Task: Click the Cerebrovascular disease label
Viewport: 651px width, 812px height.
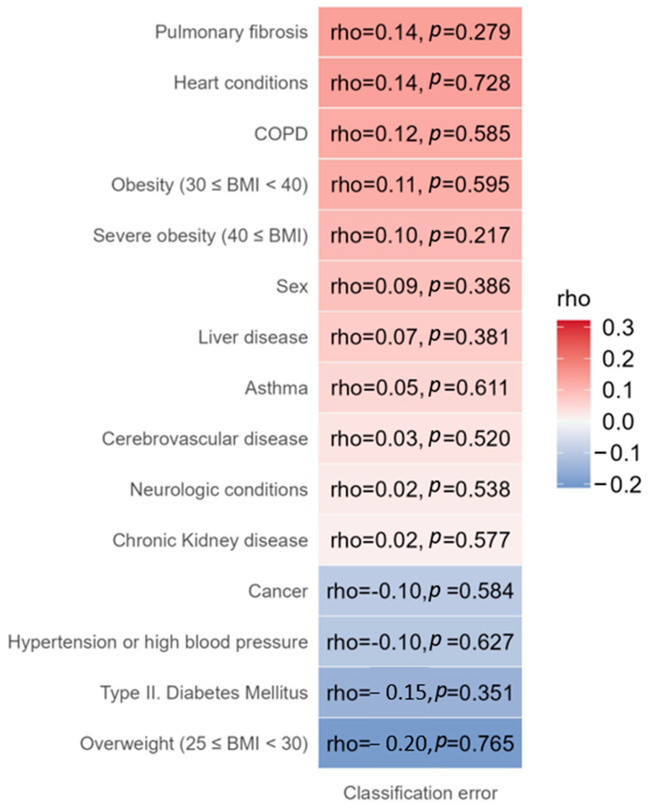Action: click(205, 439)
